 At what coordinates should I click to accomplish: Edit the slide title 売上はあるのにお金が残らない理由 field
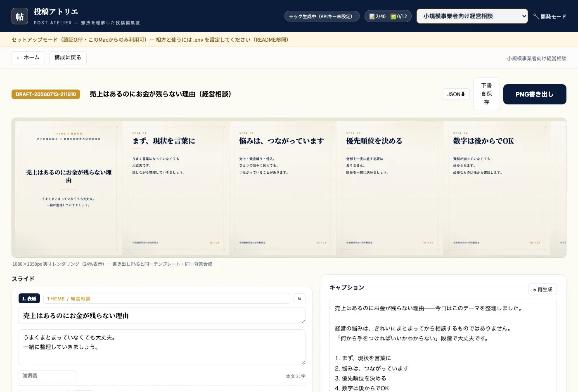[x=162, y=316]
